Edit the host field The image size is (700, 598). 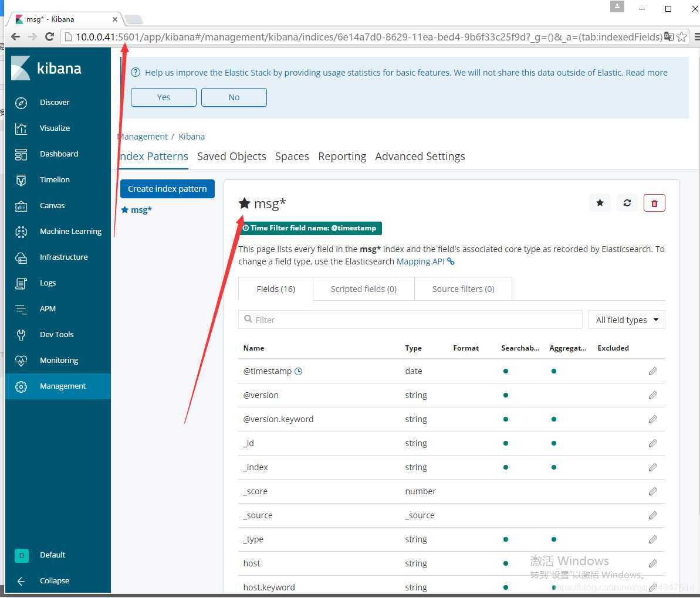pyautogui.click(x=652, y=563)
